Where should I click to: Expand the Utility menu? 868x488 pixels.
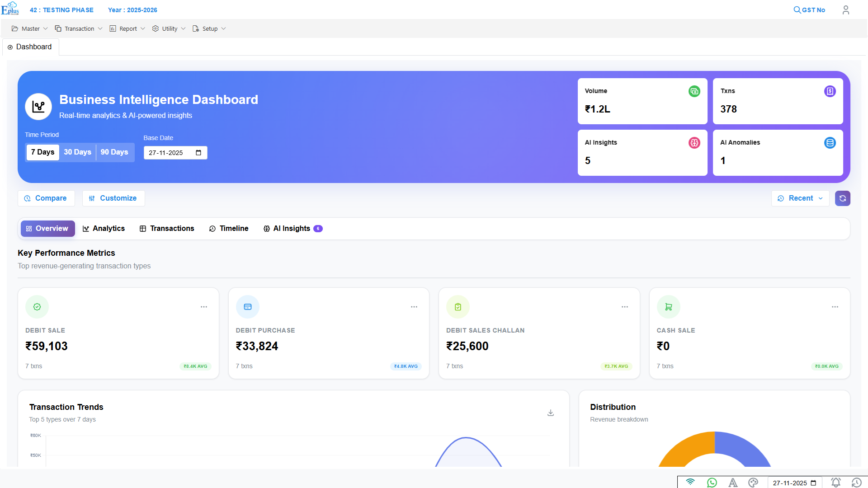point(168,28)
